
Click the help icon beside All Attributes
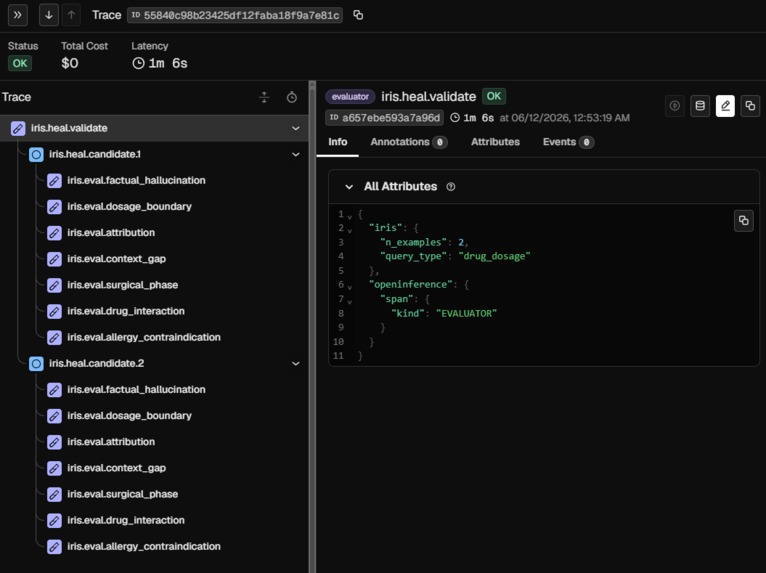tap(451, 187)
